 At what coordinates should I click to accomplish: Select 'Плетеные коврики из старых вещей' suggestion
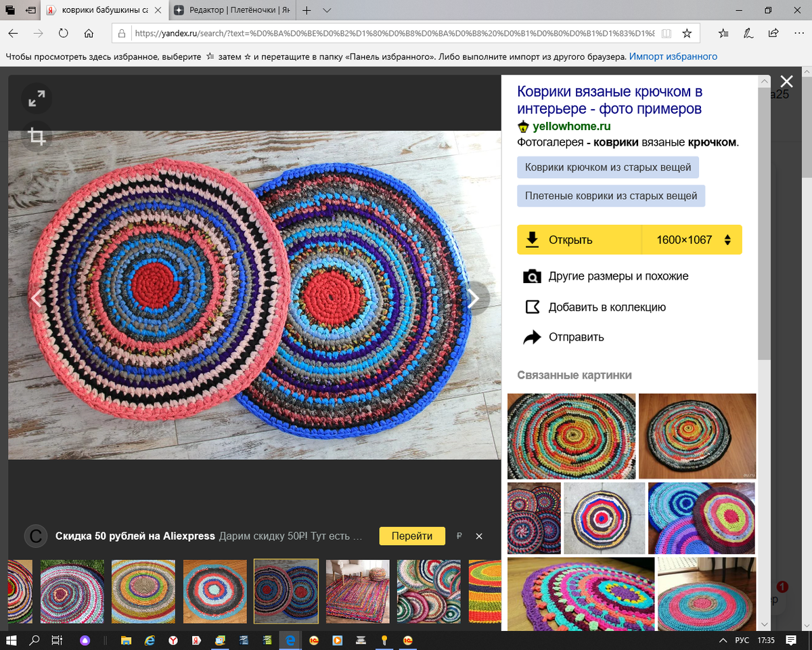[x=611, y=196]
